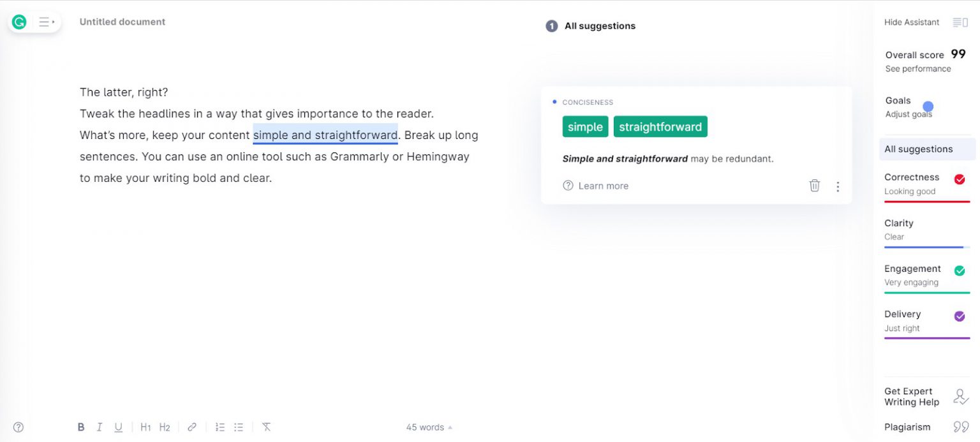Clear text formatting
Image resolution: width=980 pixels, height=442 pixels.
click(266, 427)
